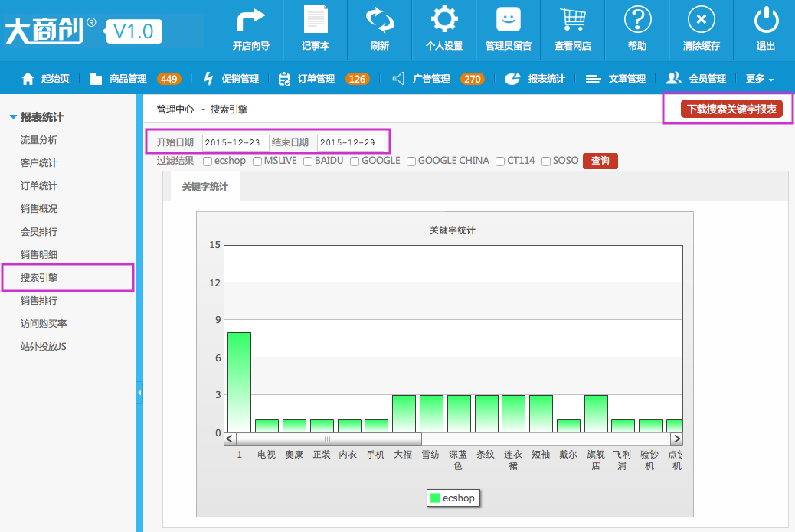Viewport: 795px width, 532px height.
Task: Tick the GOOGLE CHINA checkbox
Action: coord(411,161)
